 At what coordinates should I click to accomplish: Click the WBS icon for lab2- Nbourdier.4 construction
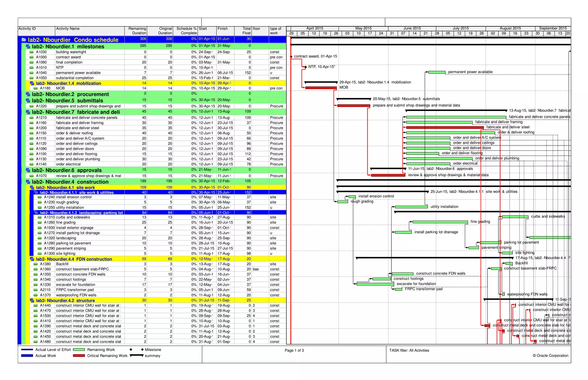(28, 182)
